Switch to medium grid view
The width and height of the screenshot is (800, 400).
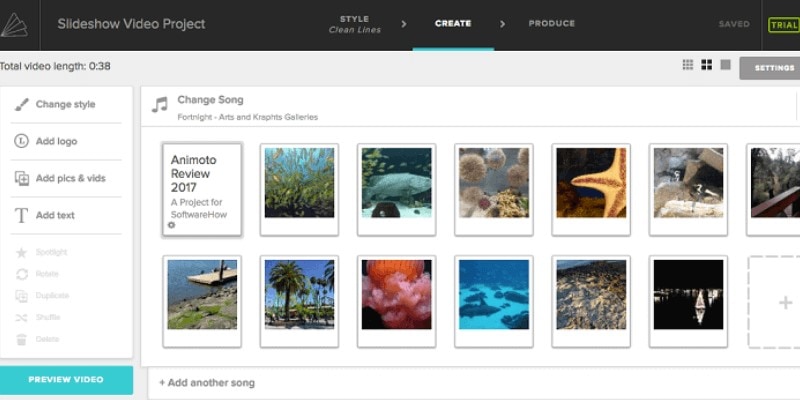coord(706,65)
